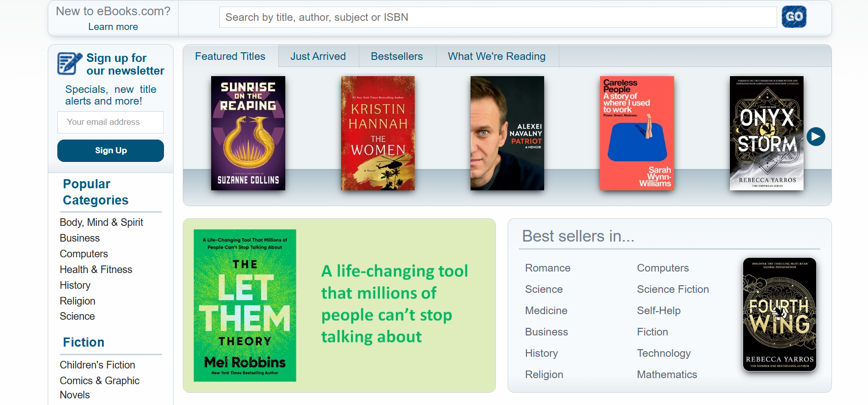
Task: Follow the Learn more link
Action: (113, 27)
